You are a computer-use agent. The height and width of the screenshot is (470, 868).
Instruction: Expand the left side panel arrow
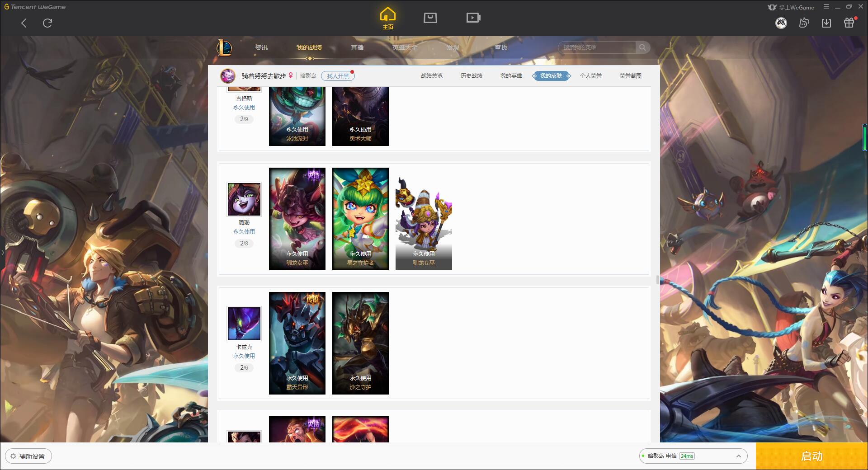(2, 253)
